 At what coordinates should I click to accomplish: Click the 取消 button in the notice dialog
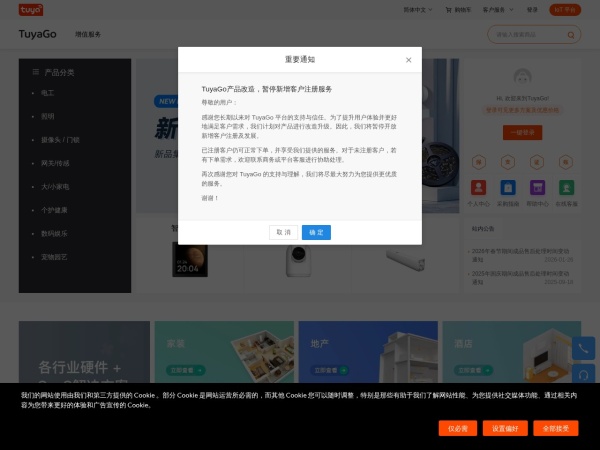click(283, 232)
